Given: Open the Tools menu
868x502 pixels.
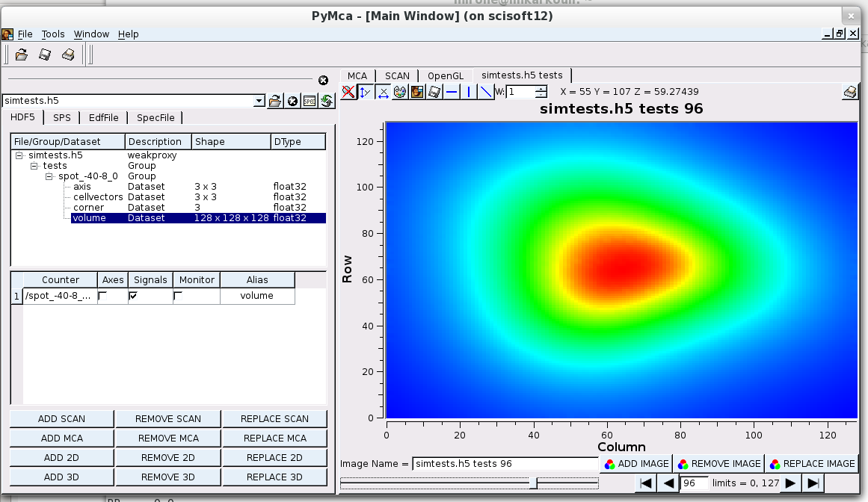Looking at the screenshot, I should click(53, 34).
